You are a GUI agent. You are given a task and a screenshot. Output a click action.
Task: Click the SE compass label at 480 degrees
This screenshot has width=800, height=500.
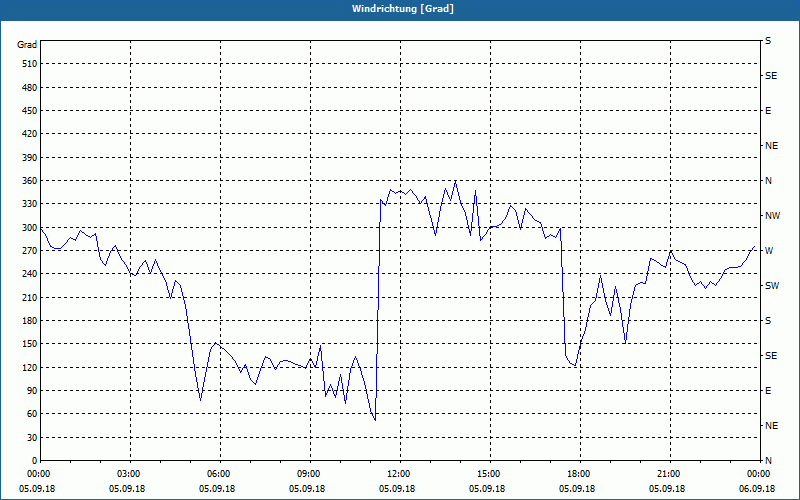coord(771,76)
